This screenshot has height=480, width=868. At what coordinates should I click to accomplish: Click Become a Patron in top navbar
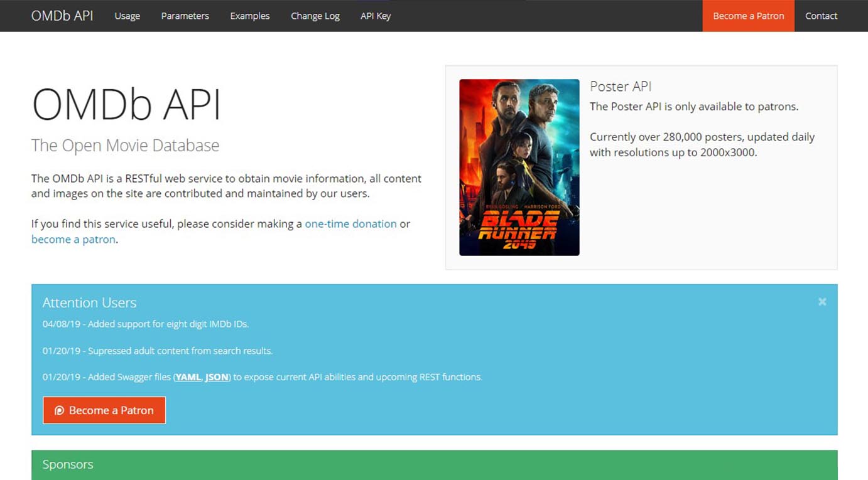749,16
